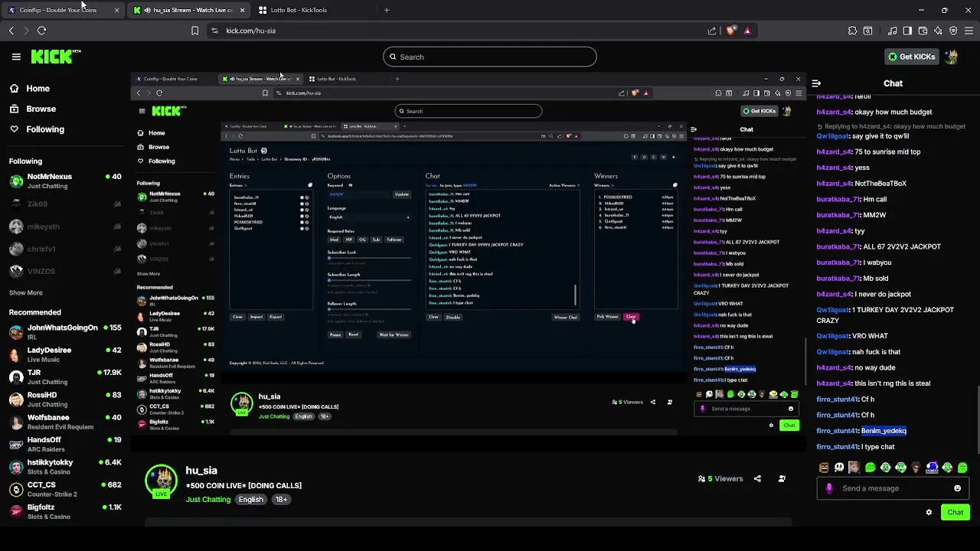Close the Coinflip browser tab
The width and height of the screenshot is (980, 551).
[116, 10]
